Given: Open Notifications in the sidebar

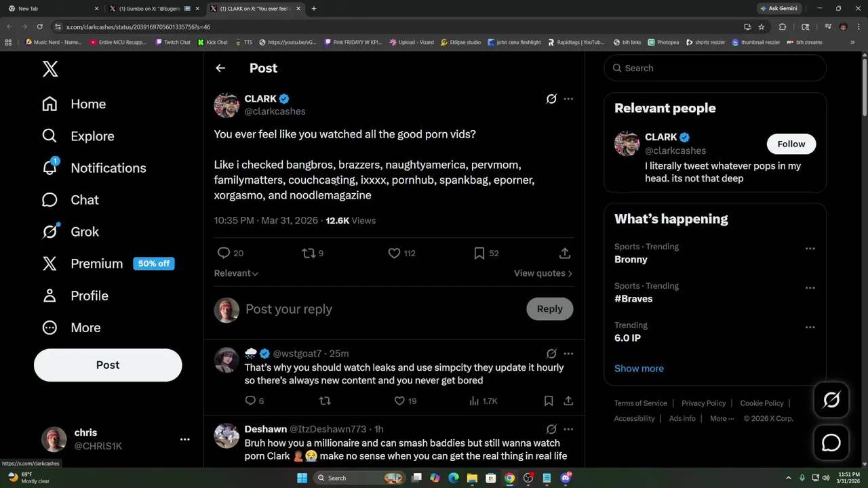Looking at the screenshot, I should tap(94, 168).
